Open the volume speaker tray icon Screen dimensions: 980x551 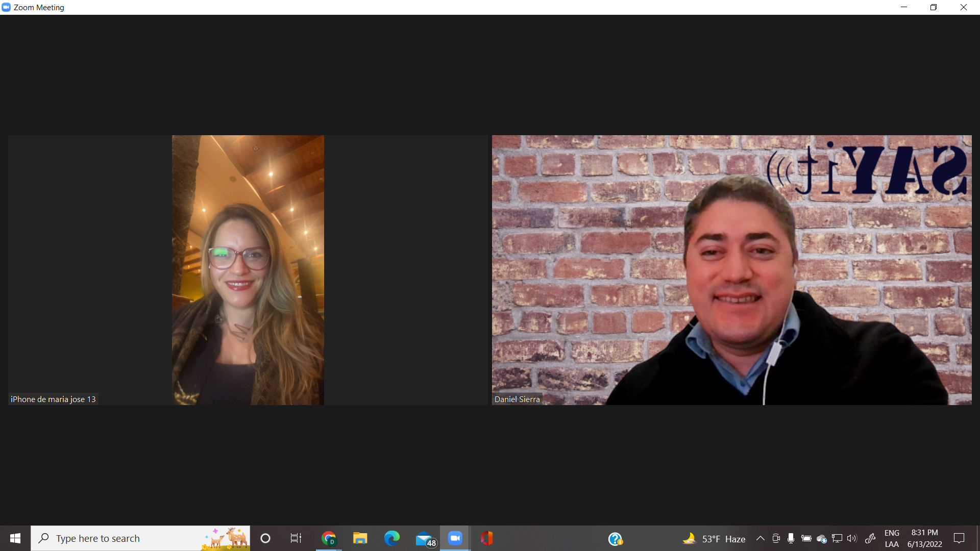(852, 538)
